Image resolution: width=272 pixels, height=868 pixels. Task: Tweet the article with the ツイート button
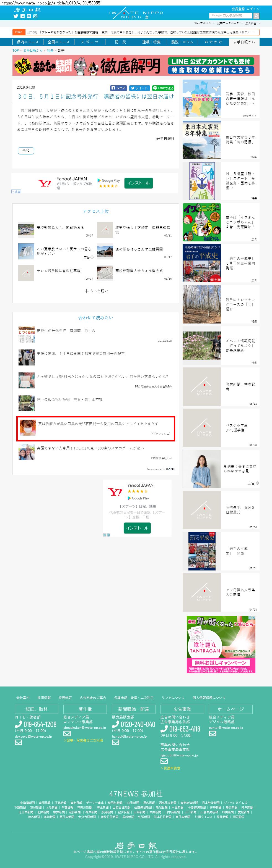click(x=139, y=88)
